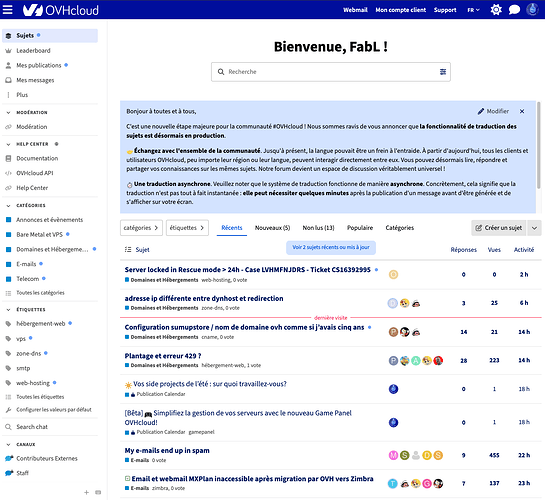The image size is (545, 500).
Task: Open topic adresse ip différente entre dynhost
Action: (204, 298)
